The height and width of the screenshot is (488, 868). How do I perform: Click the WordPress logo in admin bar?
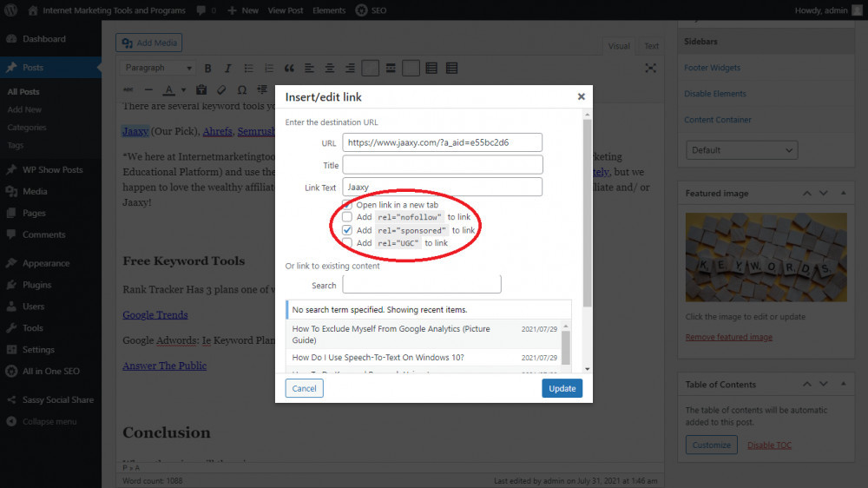pyautogui.click(x=11, y=10)
